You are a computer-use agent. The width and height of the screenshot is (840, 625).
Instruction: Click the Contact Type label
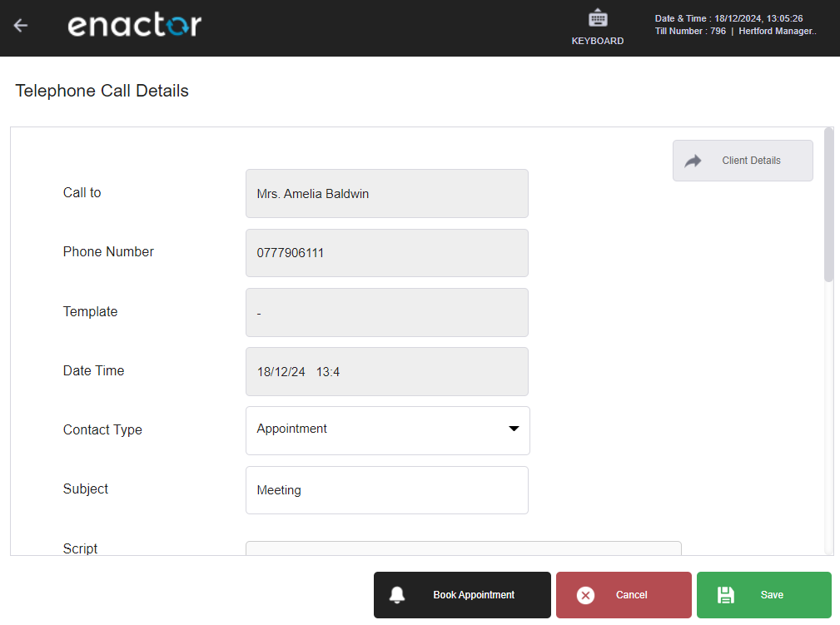point(102,430)
